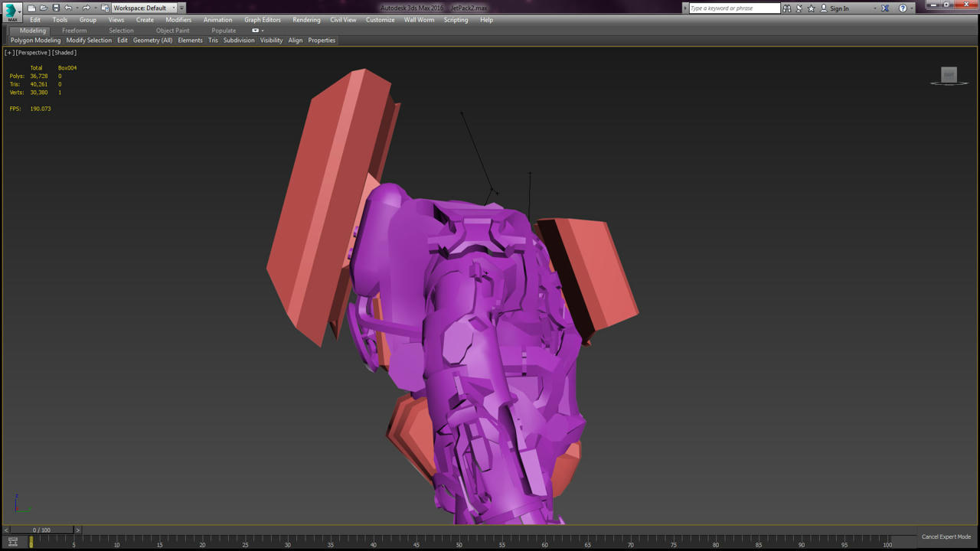Open the Edit menu
This screenshot has width=980, height=551.
click(35, 20)
